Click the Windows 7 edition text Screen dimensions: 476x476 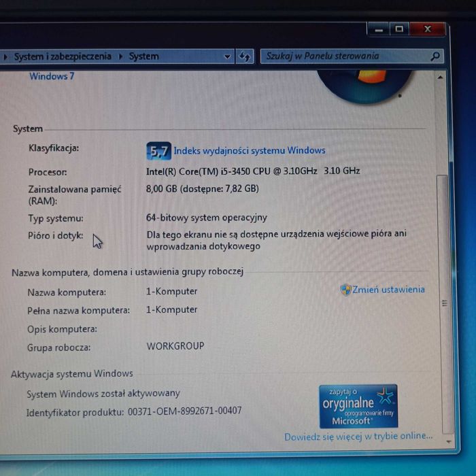pos(52,76)
